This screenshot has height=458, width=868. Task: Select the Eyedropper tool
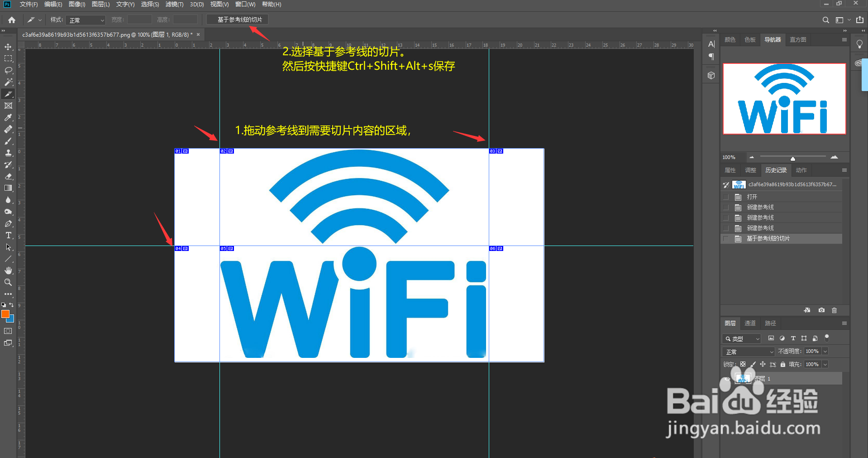tap(8, 117)
